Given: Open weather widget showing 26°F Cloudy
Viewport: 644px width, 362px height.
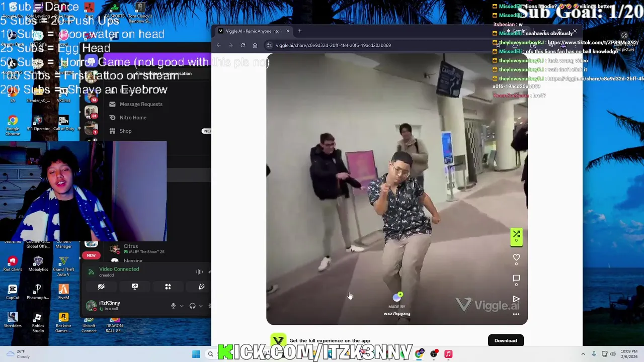Looking at the screenshot, I should pyautogui.click(x=17, y=354).
